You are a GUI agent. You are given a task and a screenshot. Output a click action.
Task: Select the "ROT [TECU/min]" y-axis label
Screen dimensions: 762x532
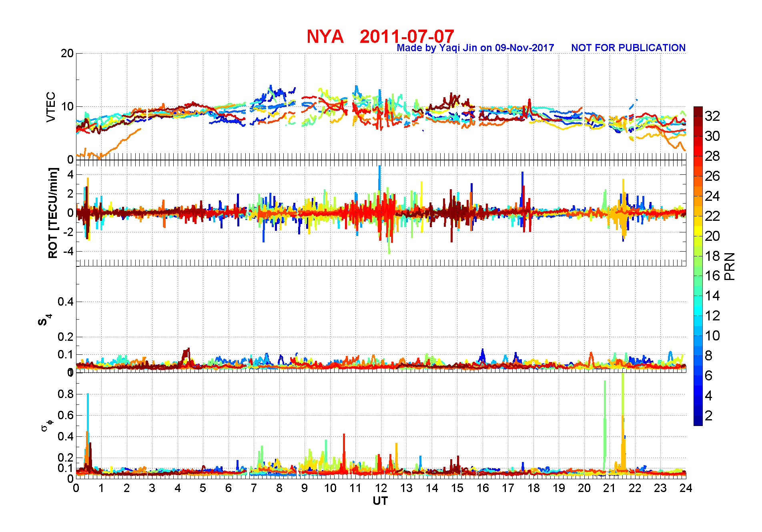(53, 213)
